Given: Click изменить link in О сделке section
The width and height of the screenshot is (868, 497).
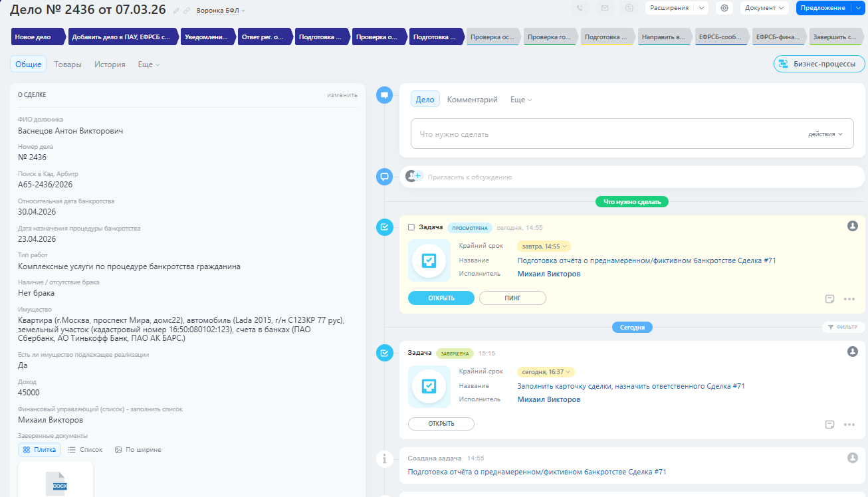Looking at the screenshot, I should (342, 95).
